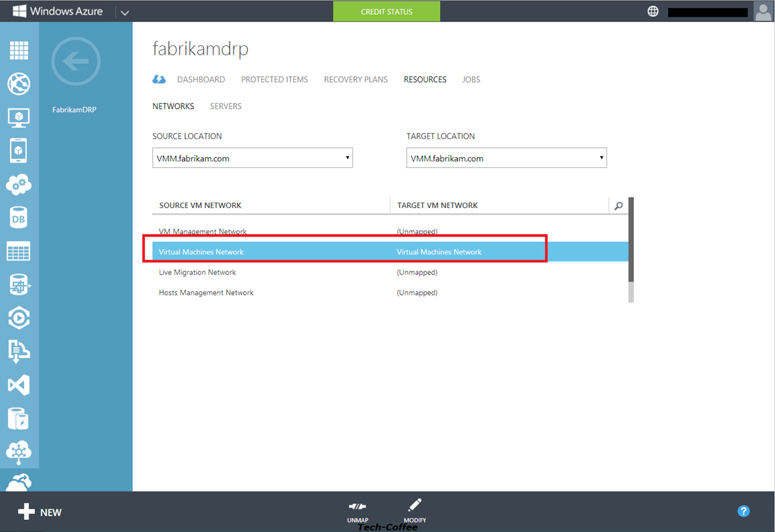Click the NEW button in bottom bar

tap(39, 512)
